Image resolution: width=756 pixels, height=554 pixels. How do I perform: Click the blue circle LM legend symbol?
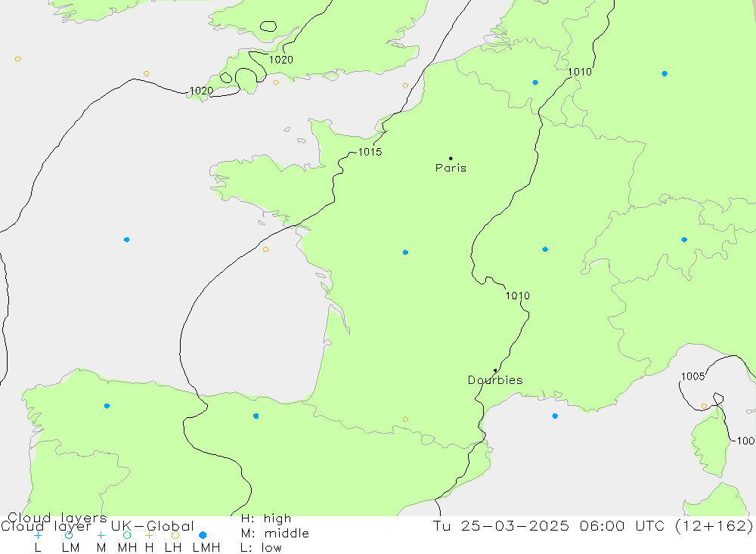click(x=69, y=535)
